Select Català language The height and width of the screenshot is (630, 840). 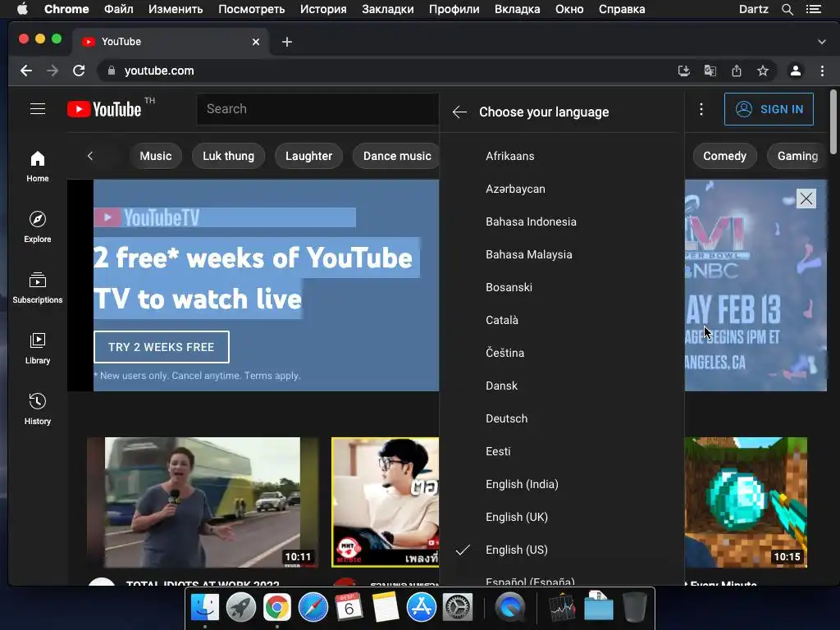pos(561,320)
